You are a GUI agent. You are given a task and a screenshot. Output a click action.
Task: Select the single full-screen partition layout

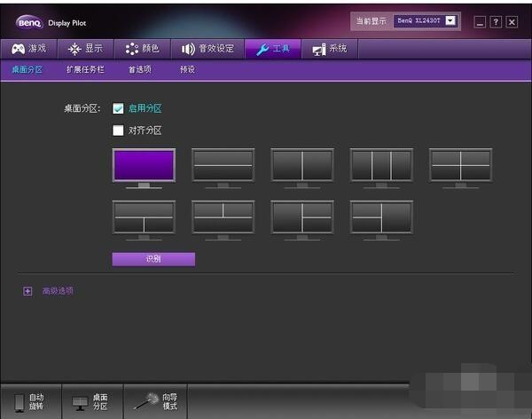(144, 168)
